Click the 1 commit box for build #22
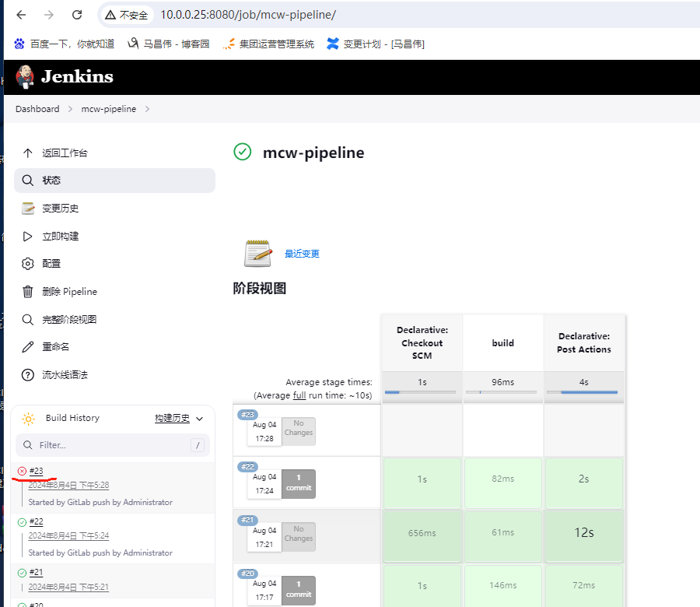This screenshot has width=700, height=607. click(299, 484)
